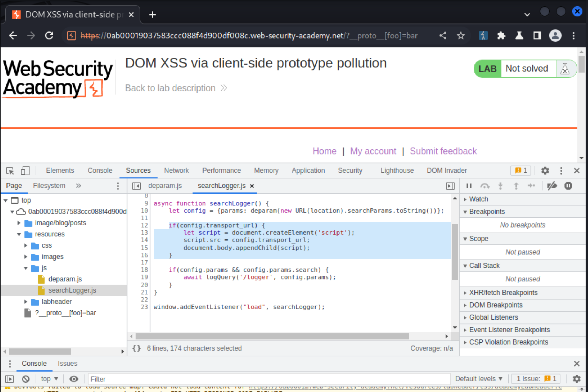Activate the inspect element picker

click(10, 171)
